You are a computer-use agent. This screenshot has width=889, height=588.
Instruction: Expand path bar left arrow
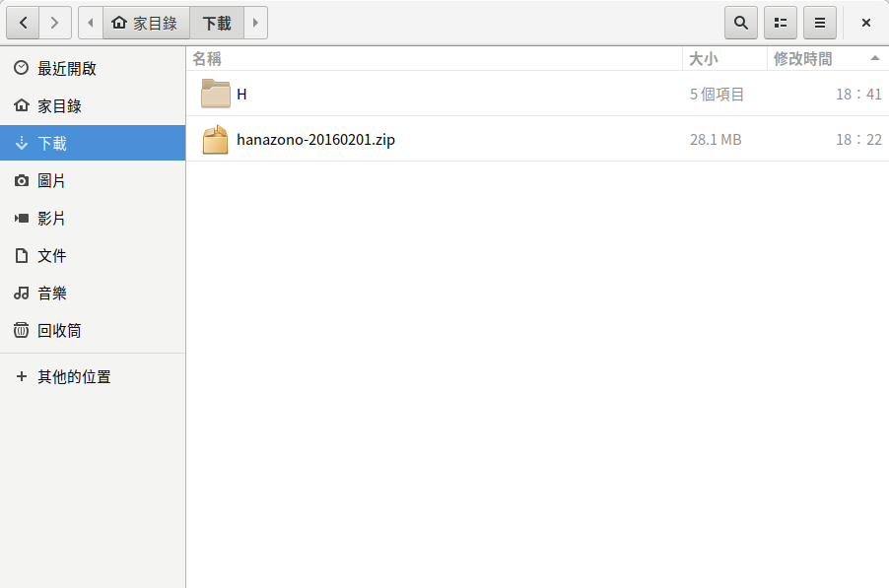(91, 23)
